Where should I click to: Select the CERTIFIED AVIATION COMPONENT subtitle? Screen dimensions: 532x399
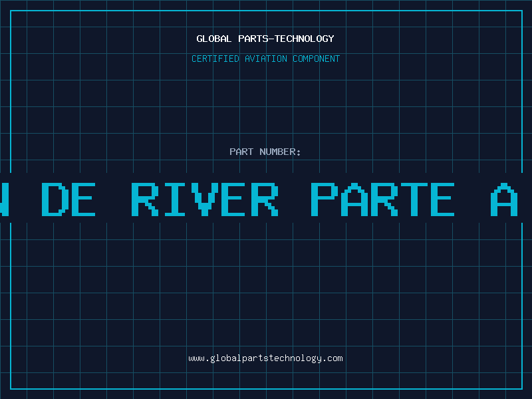[x=265, y=59]
